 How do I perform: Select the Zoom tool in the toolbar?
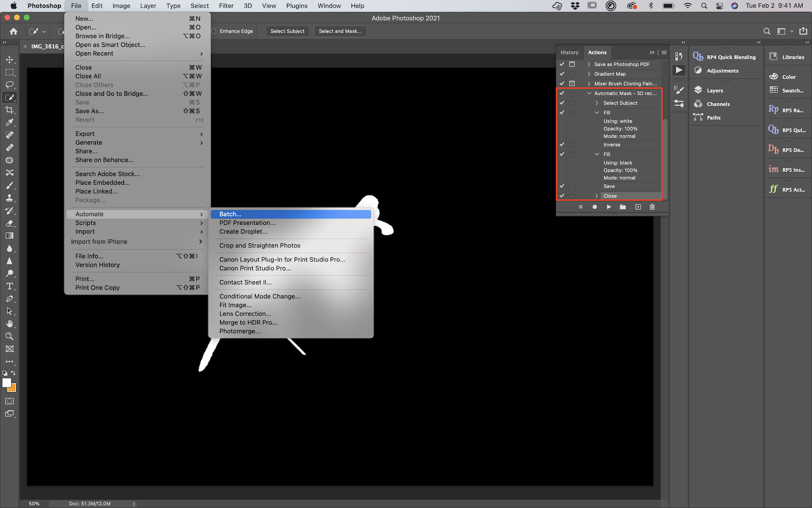[x=9, y=336]
